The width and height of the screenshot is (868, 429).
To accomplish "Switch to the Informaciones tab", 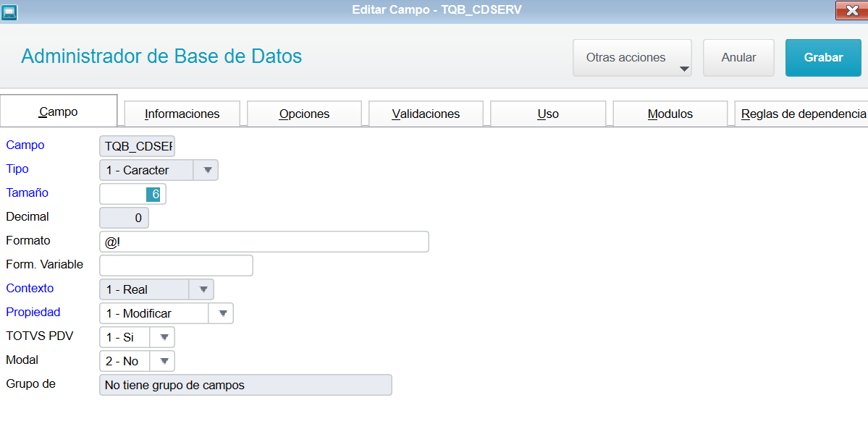I will (x=182, y=114).
